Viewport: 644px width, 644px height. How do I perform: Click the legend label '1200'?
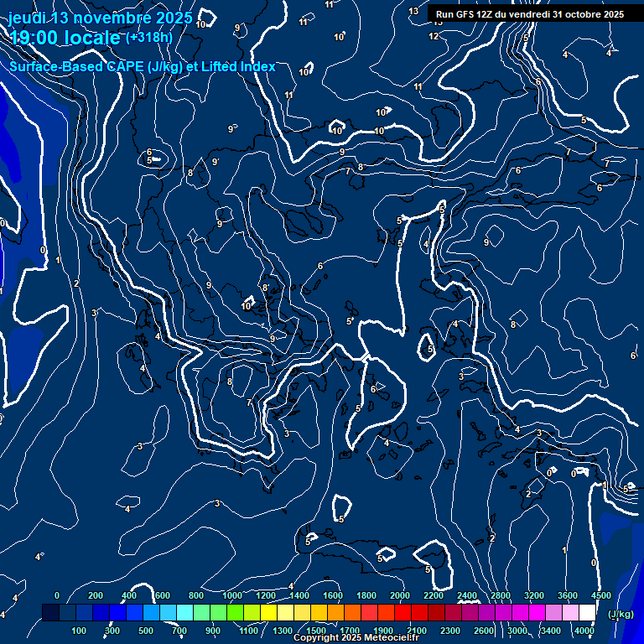[266, 595]
